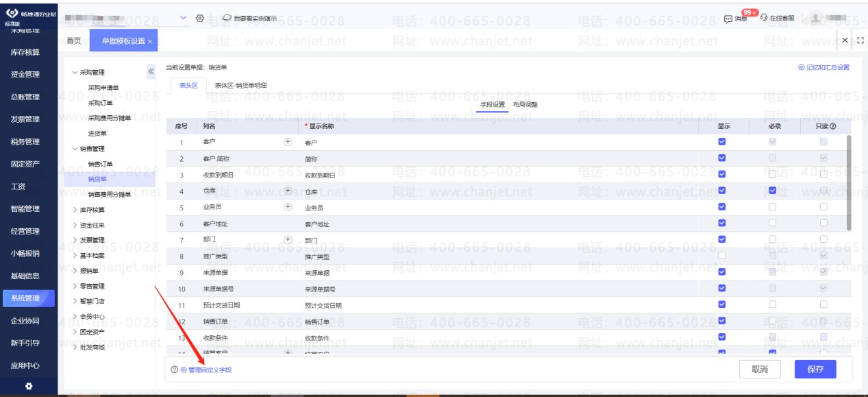Click the gear icon at sidebar bottom
Viewport: 868px width, 397px height.
[29, 387]
